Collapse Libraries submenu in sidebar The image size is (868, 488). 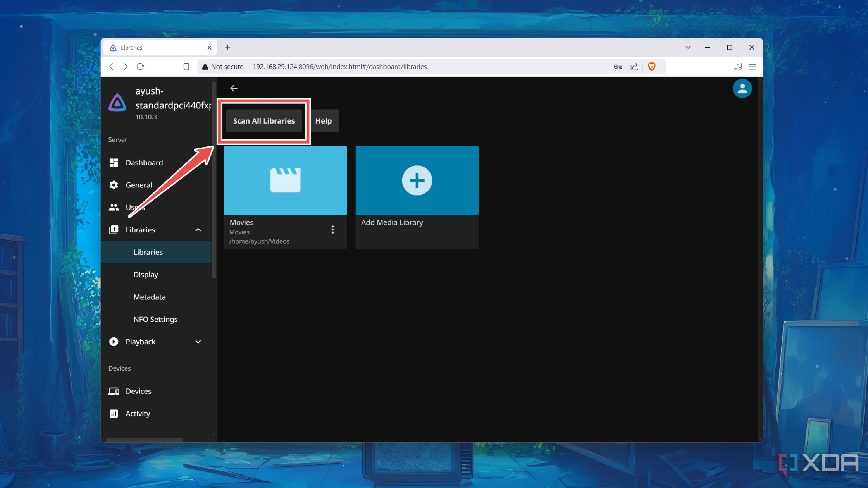coord(198,229)
